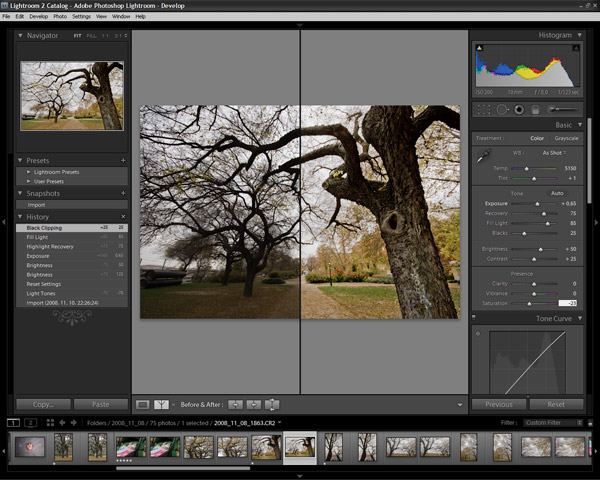Copy Before settings to After
600x480 pixels.
pyautogui.click(x=235, y=405)
